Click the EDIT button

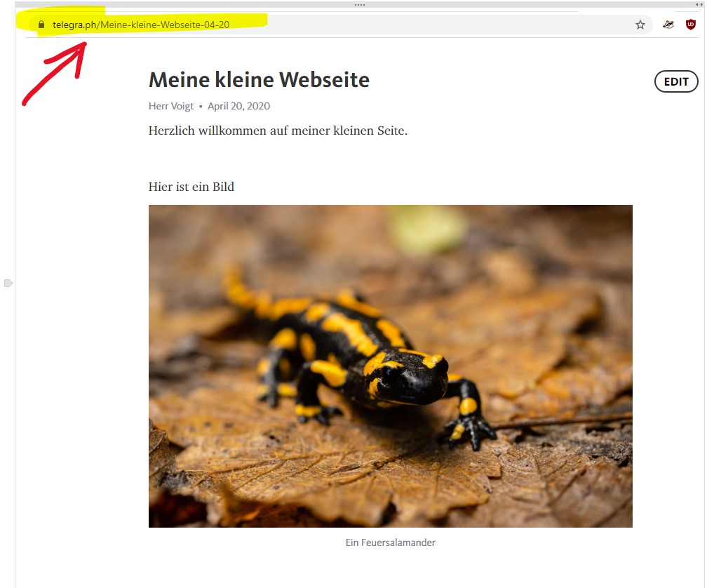[676, 81]
